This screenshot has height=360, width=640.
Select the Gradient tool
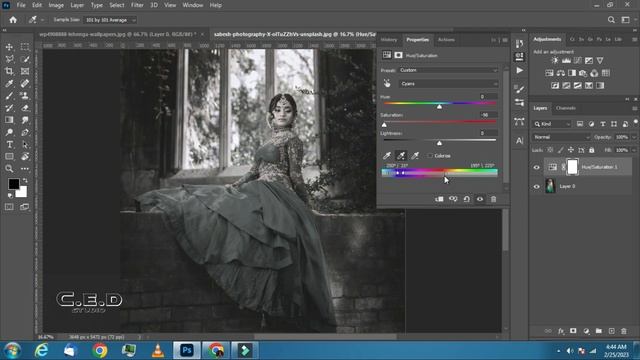point(9,120)
